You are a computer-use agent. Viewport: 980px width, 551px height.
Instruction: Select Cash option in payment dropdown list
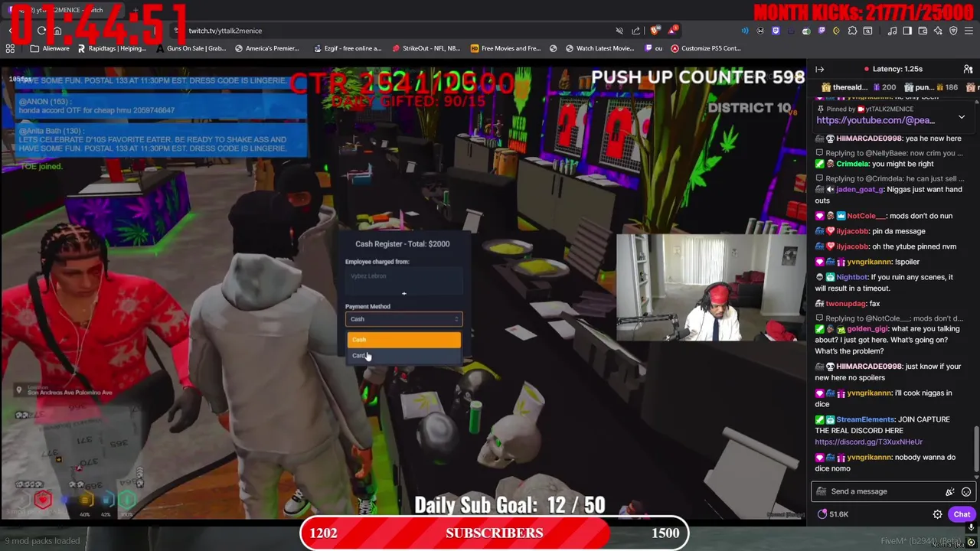[x=404, y=340]
